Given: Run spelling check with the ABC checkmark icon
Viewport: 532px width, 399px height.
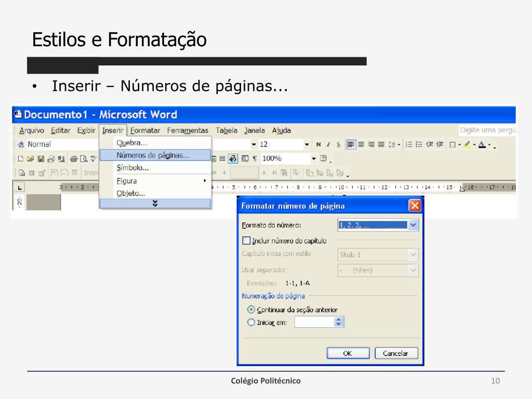Looking at the screenshot, I should point(94,159).
